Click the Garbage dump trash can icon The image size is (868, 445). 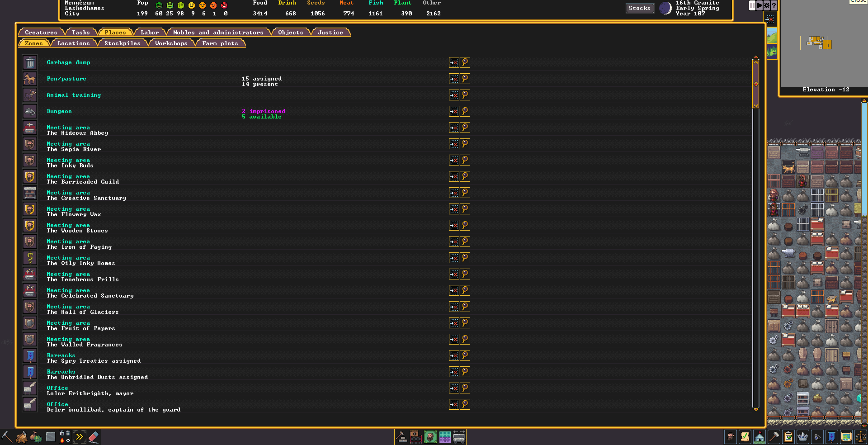tap(30, 62)
